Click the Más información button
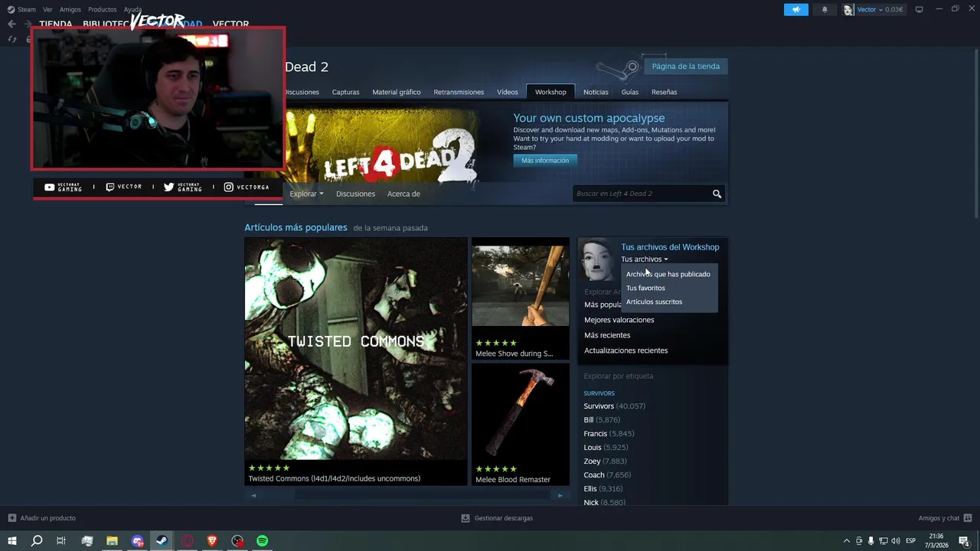This screenshot has width=980, height=551. [545, 161]
